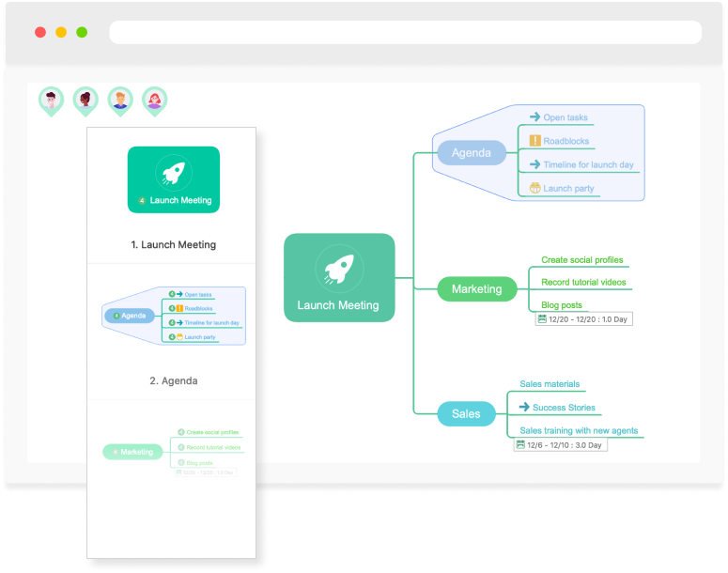Click the gift icon beside Launch party
This screenshot has height=573, width=728.
point(534,188)
